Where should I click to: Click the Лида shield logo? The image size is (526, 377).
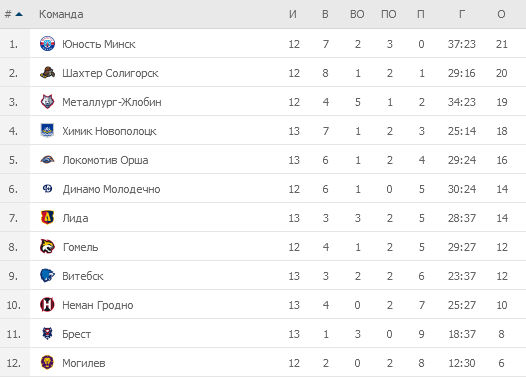(47, 218)
